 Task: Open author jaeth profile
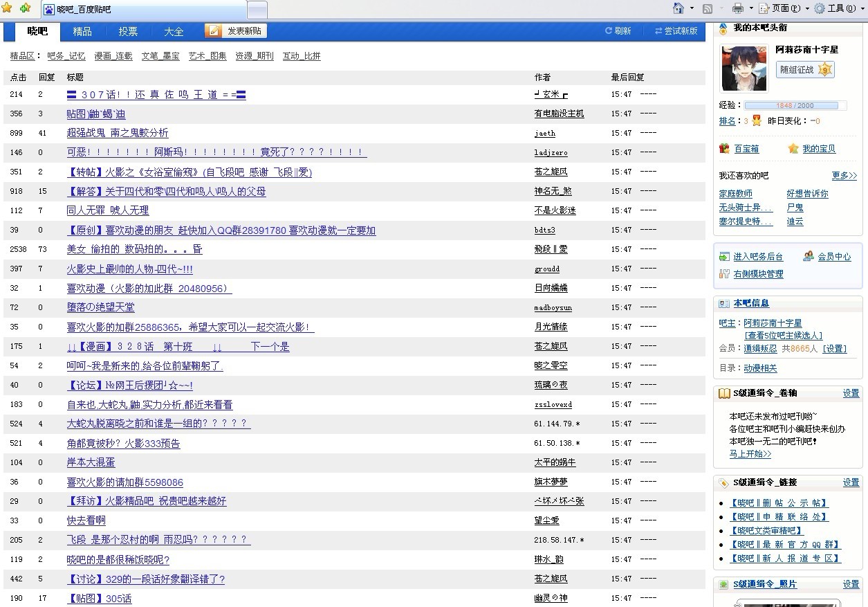coord(545,133)
